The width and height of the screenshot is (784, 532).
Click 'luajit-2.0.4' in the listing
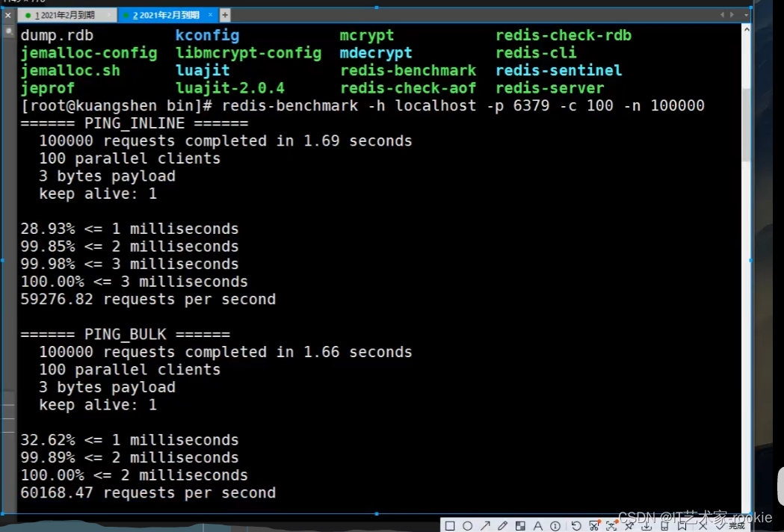tap(230, 88)
